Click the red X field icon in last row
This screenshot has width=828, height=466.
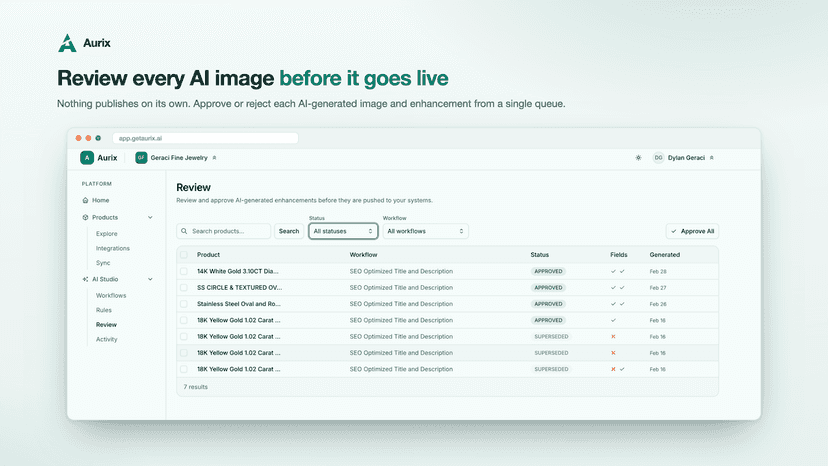coord(613,369)
